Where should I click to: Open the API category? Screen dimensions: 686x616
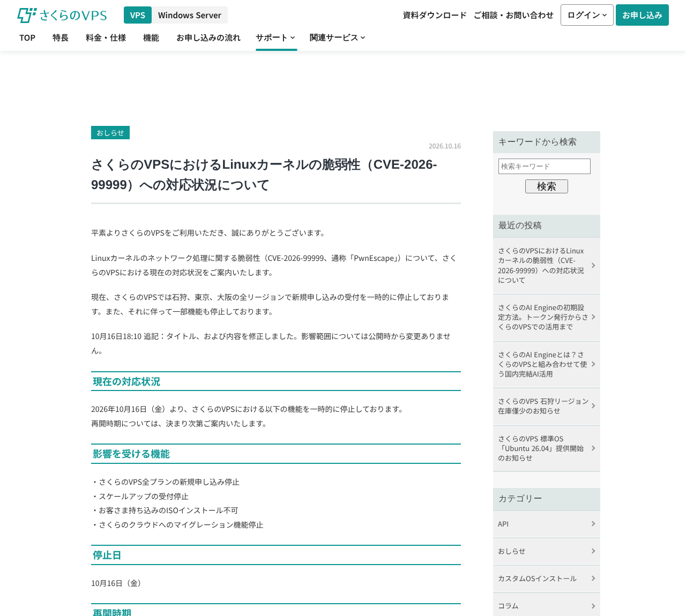click(547, 524)
